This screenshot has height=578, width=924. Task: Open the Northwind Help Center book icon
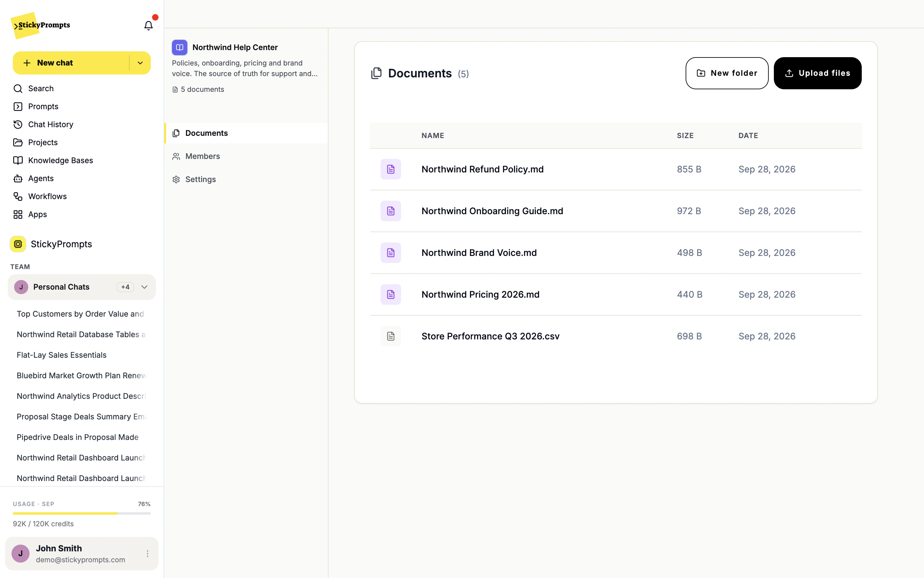pos(179,48)
